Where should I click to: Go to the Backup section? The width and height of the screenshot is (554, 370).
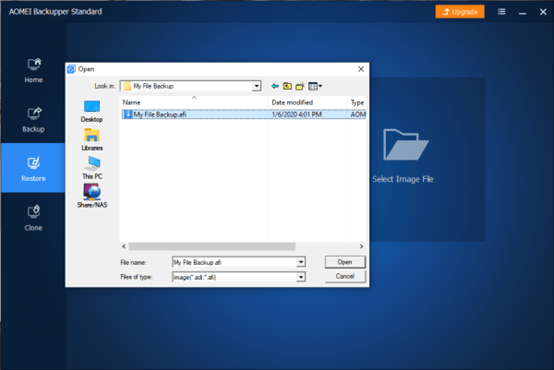34,120
